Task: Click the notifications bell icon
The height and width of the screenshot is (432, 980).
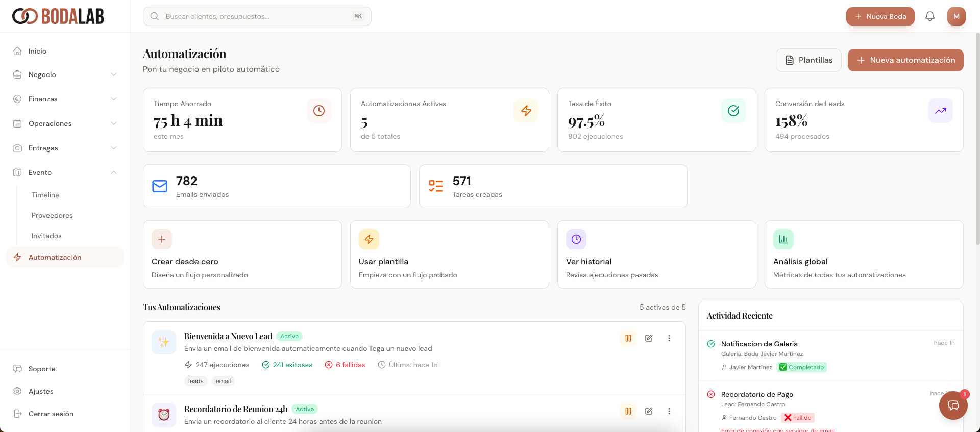Action: point(929,16)
